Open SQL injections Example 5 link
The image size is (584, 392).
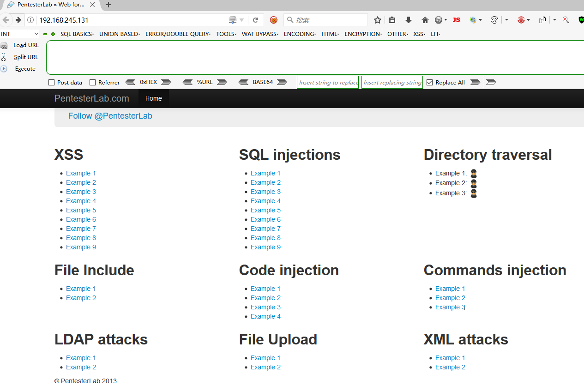265,210
